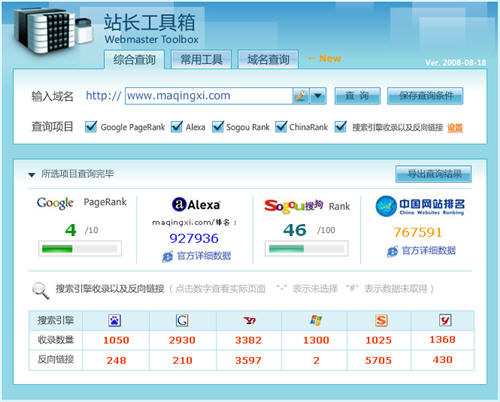Click the server stack logo icon
Screen dimensions: 500x402
coord(53,31)
